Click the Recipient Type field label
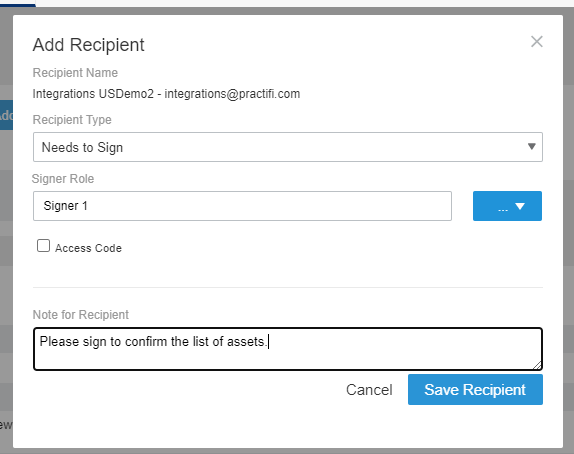Image resolution: width=574 pixels, height=454 pixels. (72, 120)
